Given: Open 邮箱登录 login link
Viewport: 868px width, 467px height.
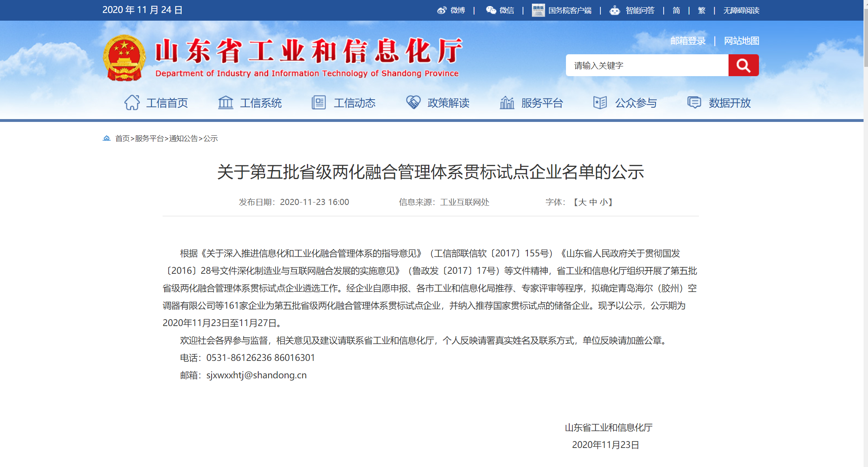Looking at the screenshot, I should click(x=688, y=41).
